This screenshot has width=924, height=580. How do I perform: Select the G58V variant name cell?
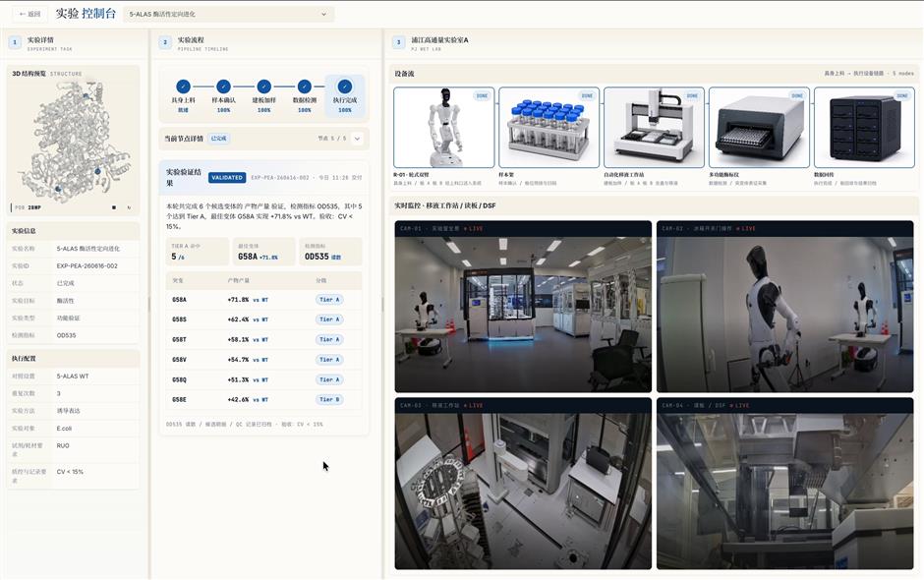tap(179, 360)
